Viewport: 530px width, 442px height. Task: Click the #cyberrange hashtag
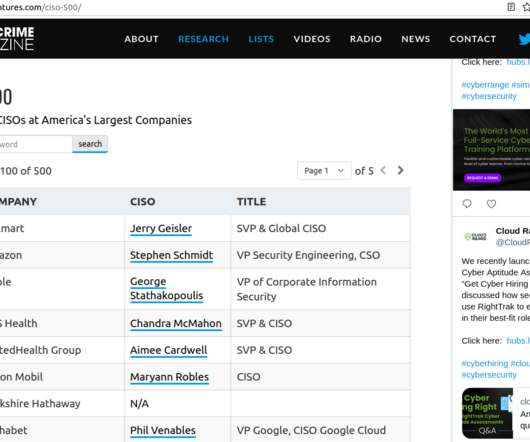point(485,84)
